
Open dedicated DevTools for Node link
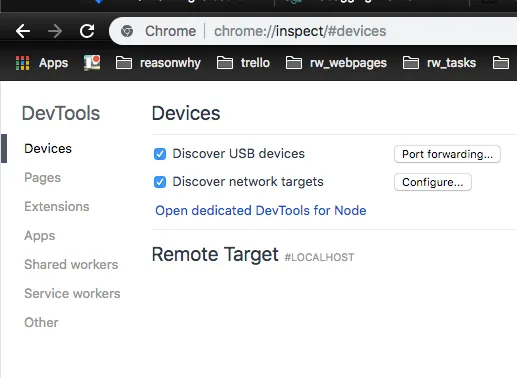click(x=261, y=211)
